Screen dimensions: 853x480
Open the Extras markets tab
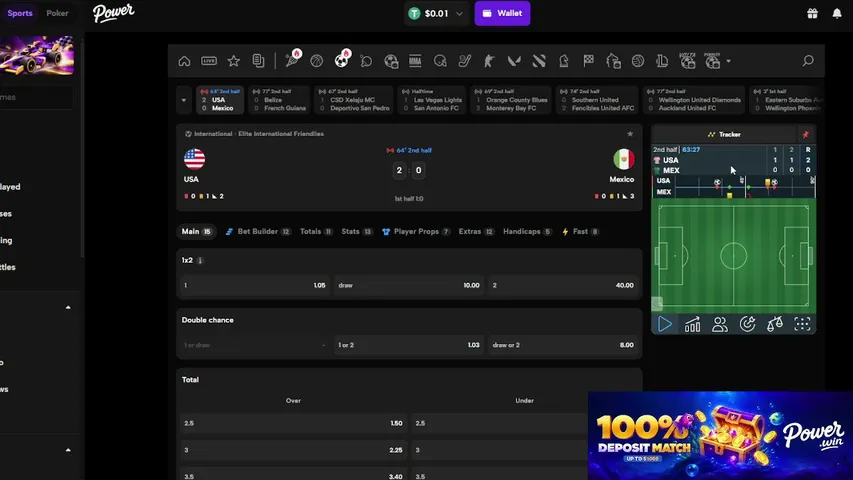[x=476, y=231]
